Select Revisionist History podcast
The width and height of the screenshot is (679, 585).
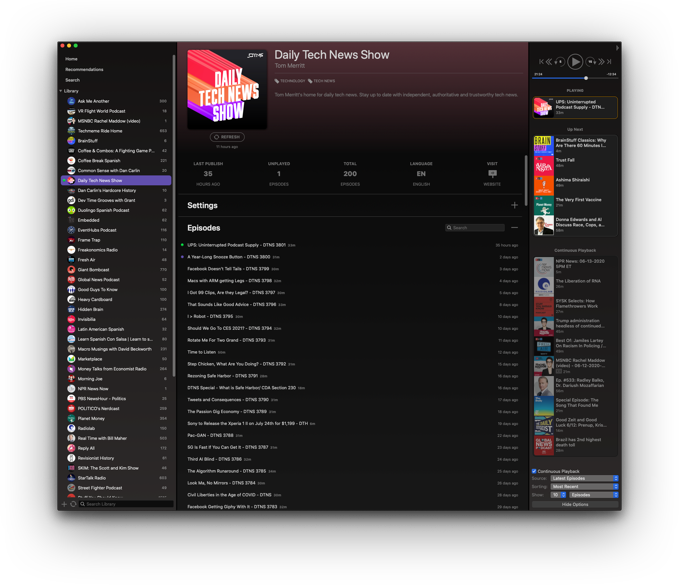116,458
